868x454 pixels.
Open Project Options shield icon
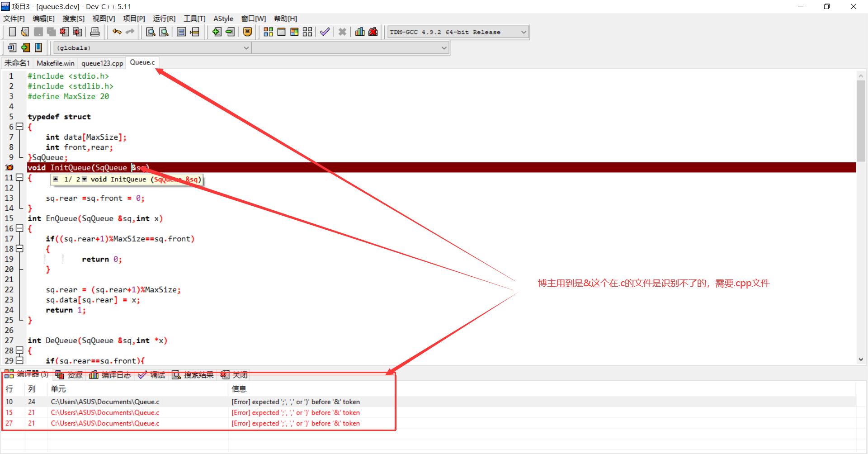(x=247, y=32)
